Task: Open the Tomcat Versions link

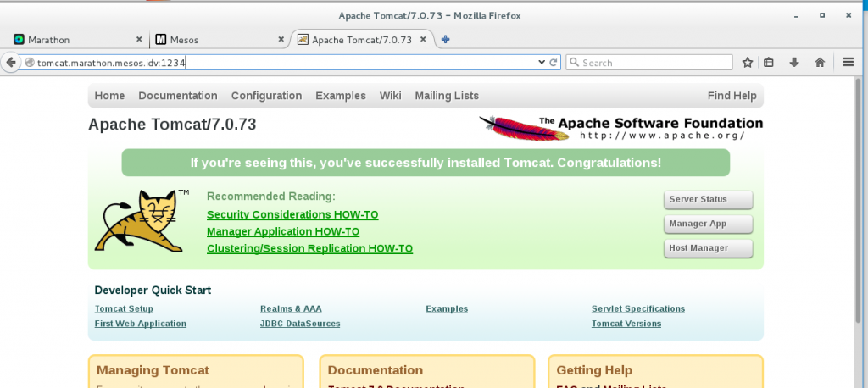Action: 626,324
